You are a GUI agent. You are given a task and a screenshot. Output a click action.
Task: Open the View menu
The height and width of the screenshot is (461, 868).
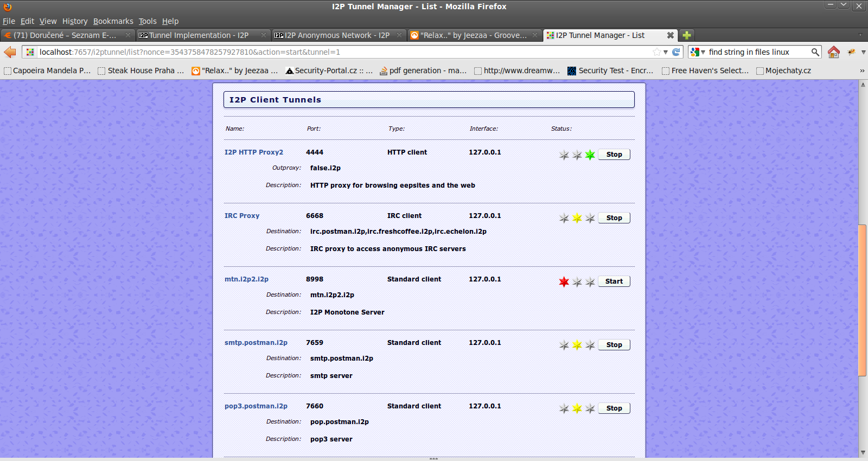[48, 21]
